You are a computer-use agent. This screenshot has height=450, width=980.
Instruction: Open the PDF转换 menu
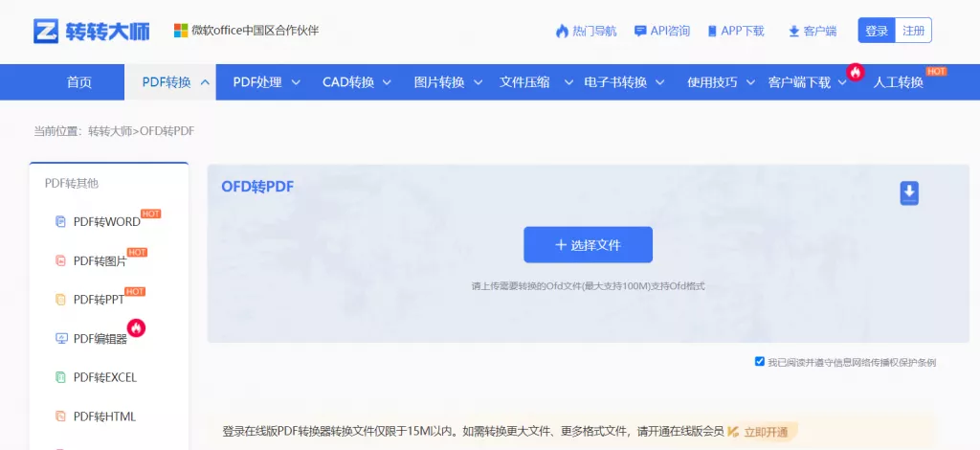pyautogui.click(x=167, y=82)
